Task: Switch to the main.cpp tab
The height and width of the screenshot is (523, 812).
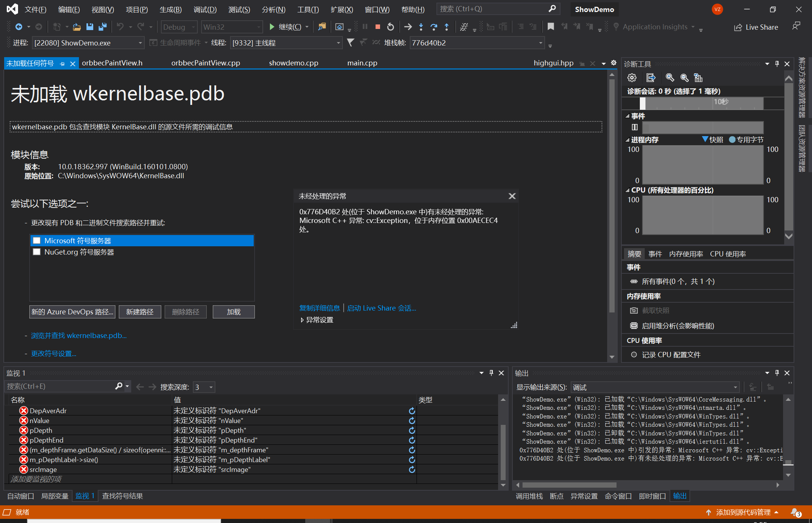Action: (x=362, y=63)
